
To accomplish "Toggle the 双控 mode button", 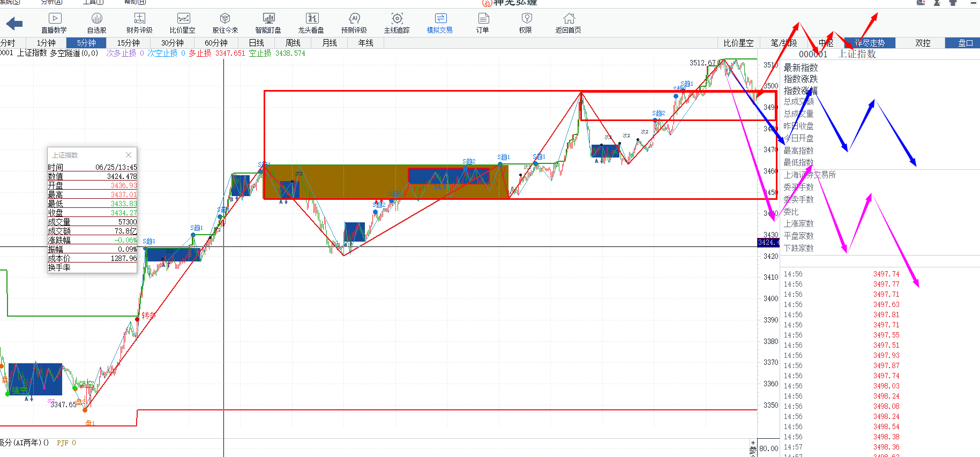I will 923,43.
